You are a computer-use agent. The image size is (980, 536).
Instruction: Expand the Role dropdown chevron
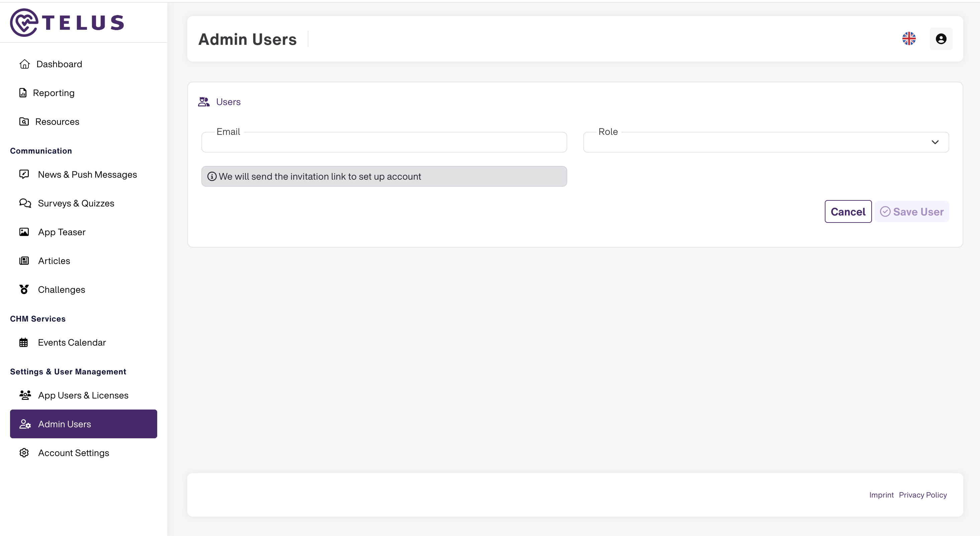(x=935, y=143)
